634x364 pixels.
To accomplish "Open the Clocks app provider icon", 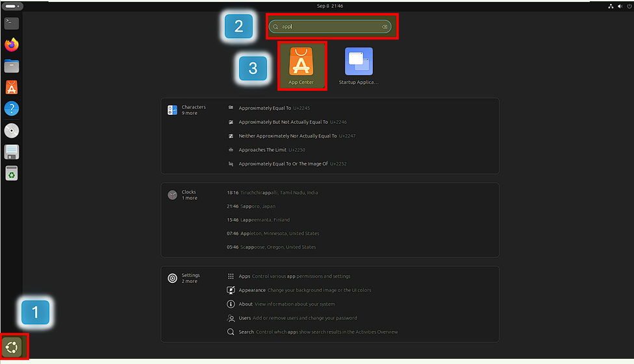I will pos(172,195).
